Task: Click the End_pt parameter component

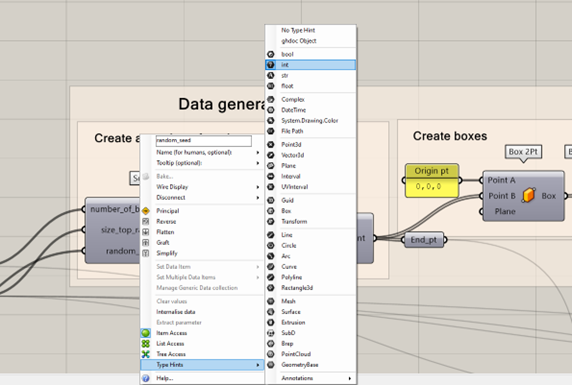Action: click(x=424, y=240)
